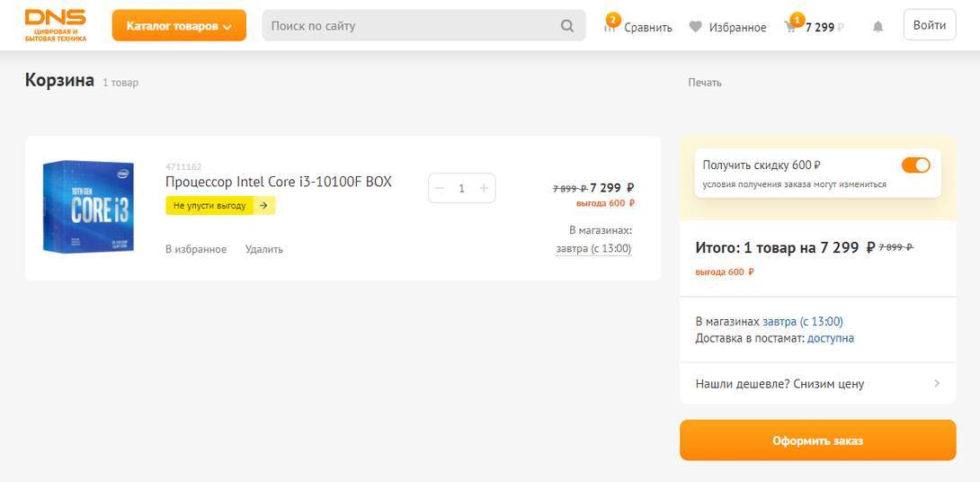The image size is (980, 482).
Task: Open Favorites heart icon in header
Action: click(695, 27)
